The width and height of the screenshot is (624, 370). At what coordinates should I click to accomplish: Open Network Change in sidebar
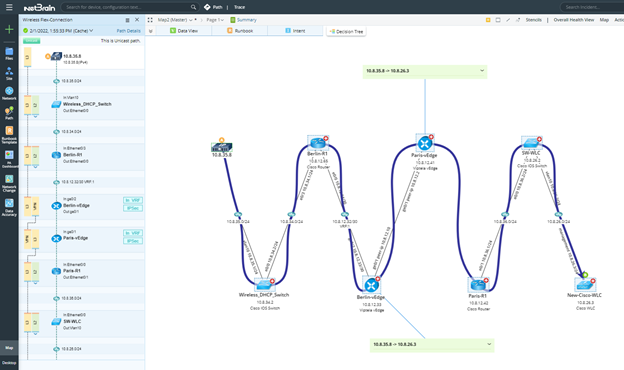(x=9, y=183)
